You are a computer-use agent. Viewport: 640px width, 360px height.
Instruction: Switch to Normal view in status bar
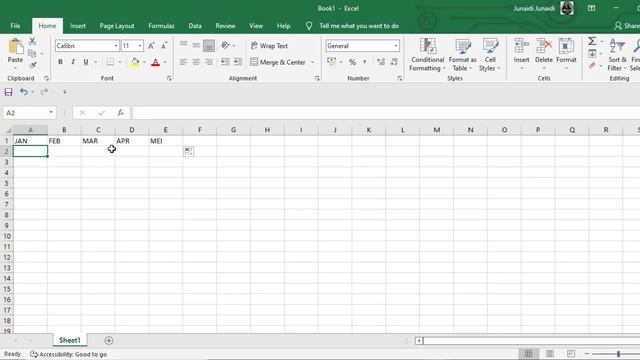[x=529, y=353]
